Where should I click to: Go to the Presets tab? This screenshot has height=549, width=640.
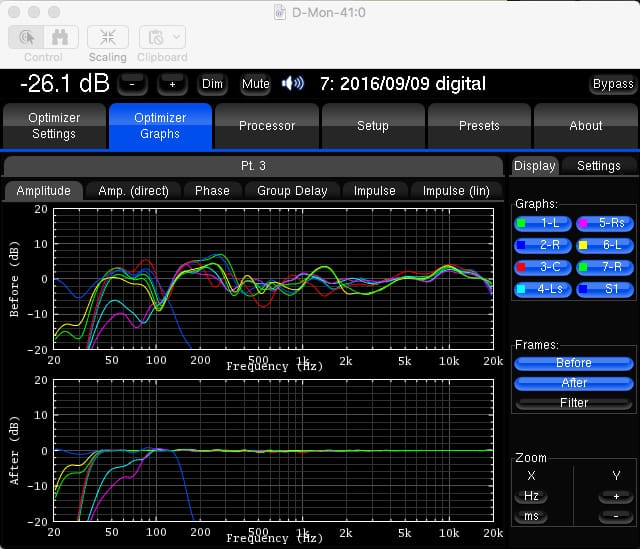[x=479, y=126]
